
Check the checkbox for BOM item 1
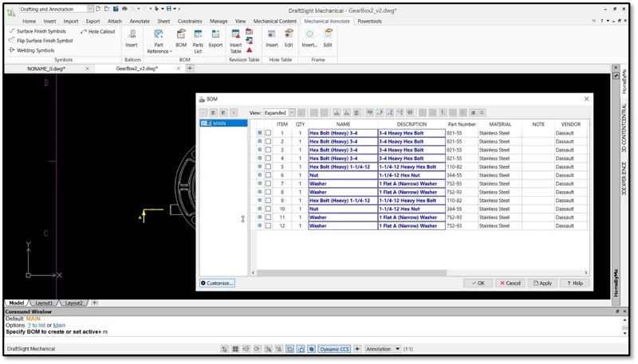click(x=268, y=133)
